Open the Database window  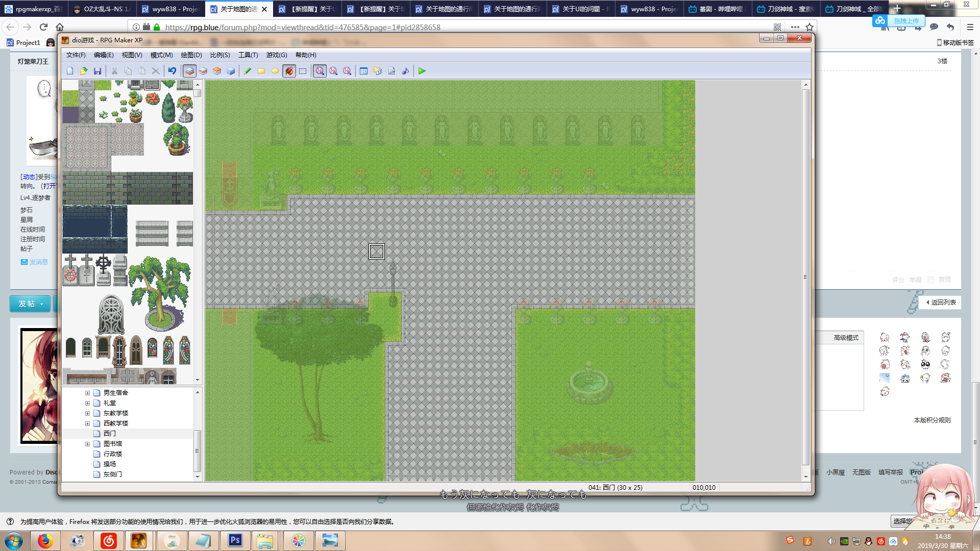[x=364, y=71]
